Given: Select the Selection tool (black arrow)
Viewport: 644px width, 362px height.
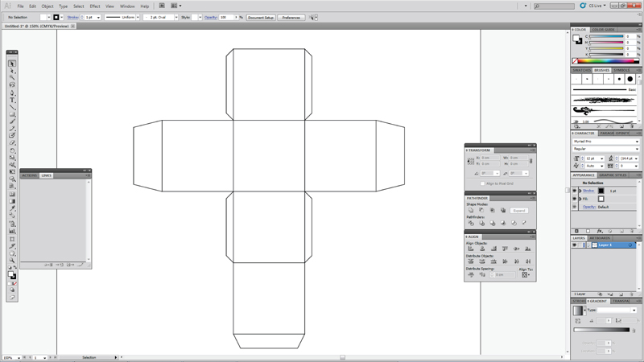Looking at the screenshot, I should click(x=12, y=64).
